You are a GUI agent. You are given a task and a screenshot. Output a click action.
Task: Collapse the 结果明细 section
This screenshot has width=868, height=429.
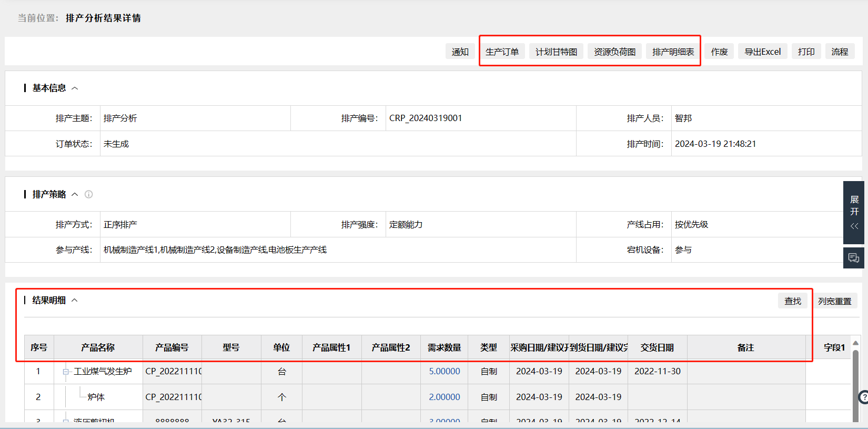(x=75, y=301)
